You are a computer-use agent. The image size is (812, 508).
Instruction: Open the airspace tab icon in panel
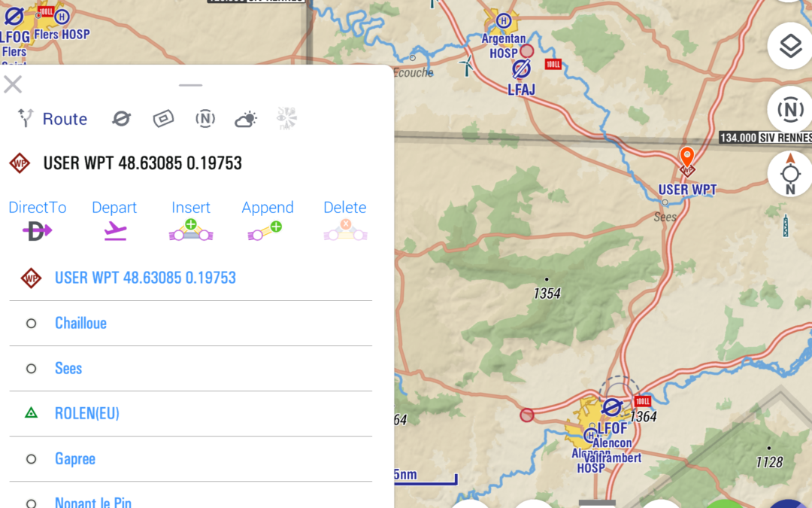click(163, 119)
